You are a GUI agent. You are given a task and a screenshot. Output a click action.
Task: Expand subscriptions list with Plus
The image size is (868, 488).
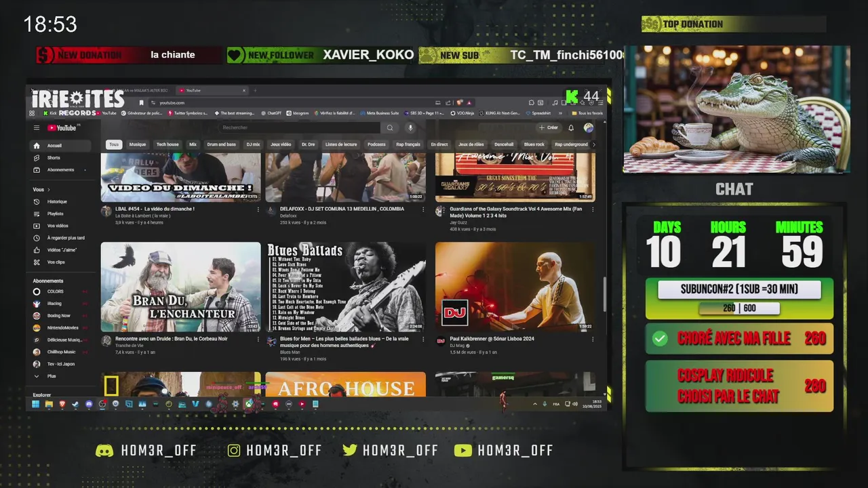(61, 376)
